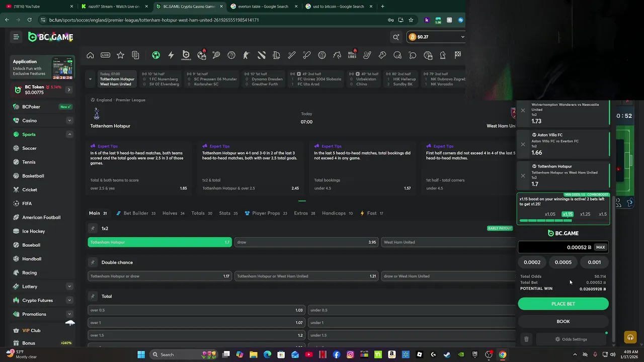Remove the Tottenham Hotspur selection from slip
This screenshot has width=644, height=362.
pos(523,175)
